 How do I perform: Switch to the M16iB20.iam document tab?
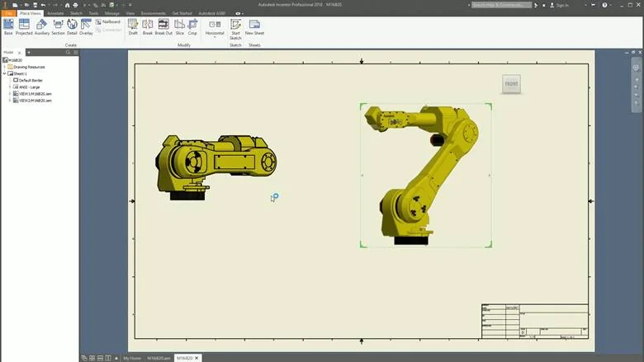(x=159, y=358)
